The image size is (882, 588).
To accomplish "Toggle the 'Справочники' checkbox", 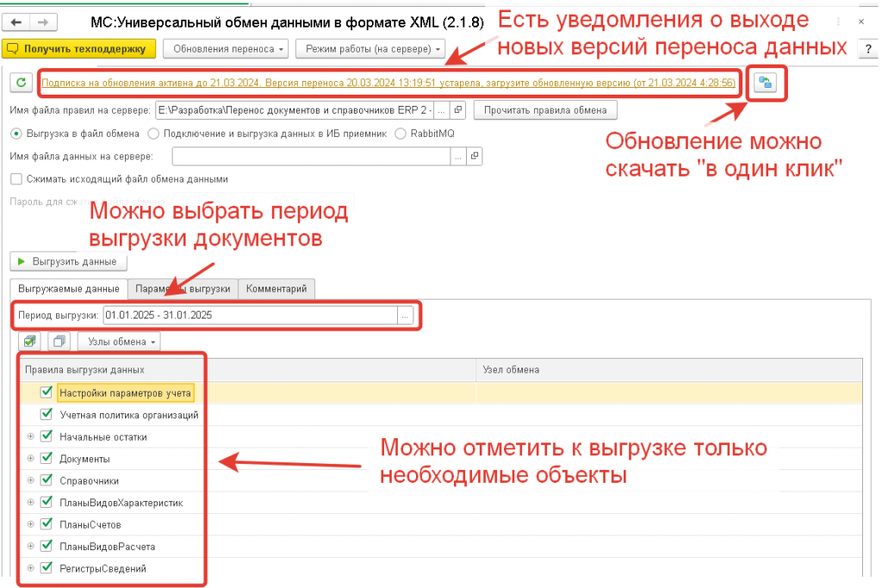I will [47, 480].
